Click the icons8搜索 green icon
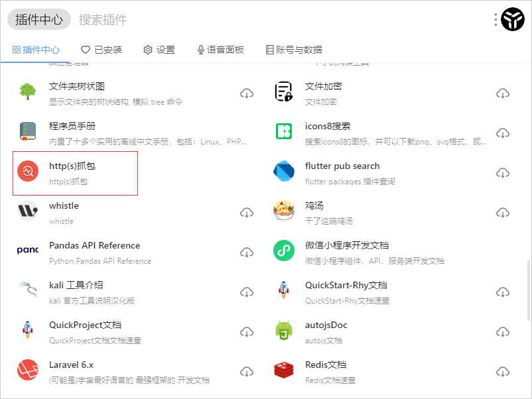Image resolution: width=532 pixels, height=399 pixels. 284,131
